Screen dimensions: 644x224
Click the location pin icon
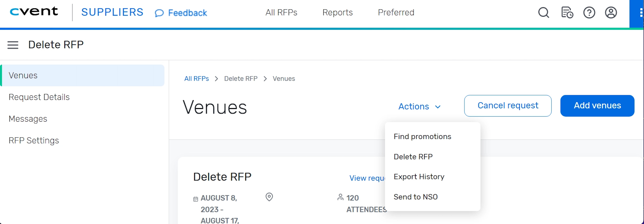[x=269, y=197]
